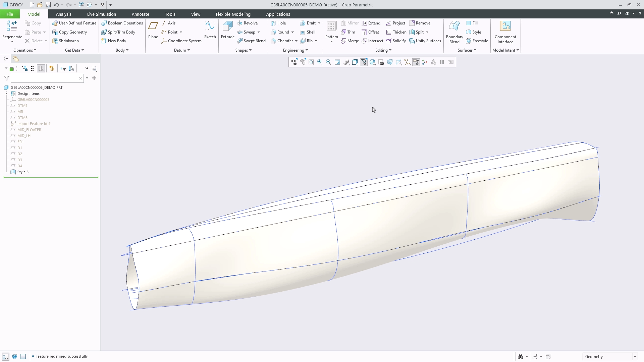Click the Component Interface icon
Screen dimensions: 644x362
click(x=505, y=26)
